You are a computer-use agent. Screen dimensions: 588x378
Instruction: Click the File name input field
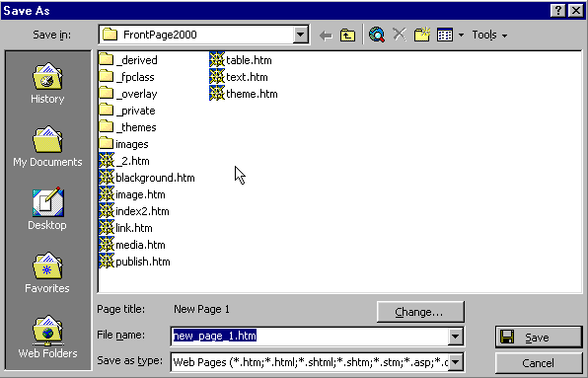[310, 336]
